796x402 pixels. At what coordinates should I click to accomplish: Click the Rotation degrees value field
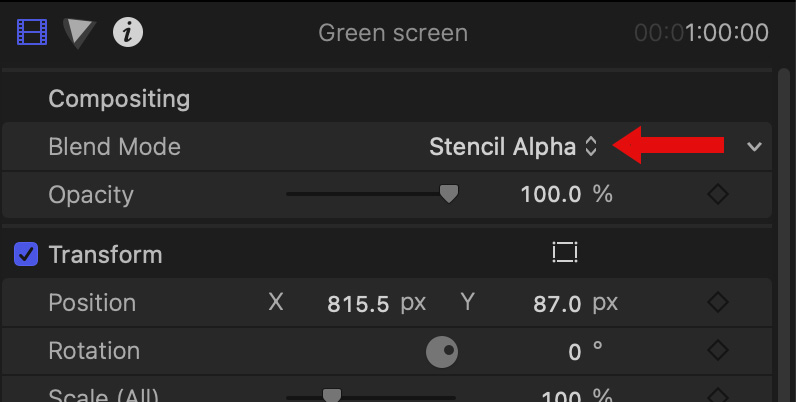(575, 351)
